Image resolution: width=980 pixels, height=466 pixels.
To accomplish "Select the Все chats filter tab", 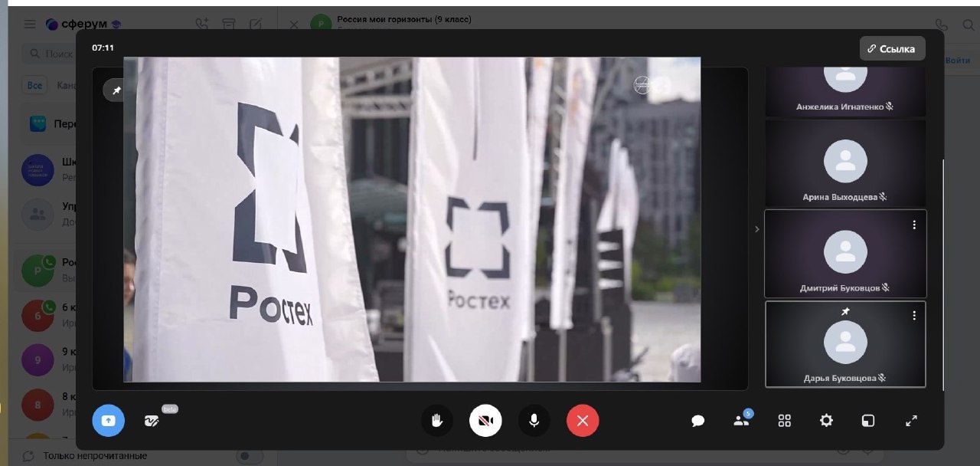I will coord(34,85).
